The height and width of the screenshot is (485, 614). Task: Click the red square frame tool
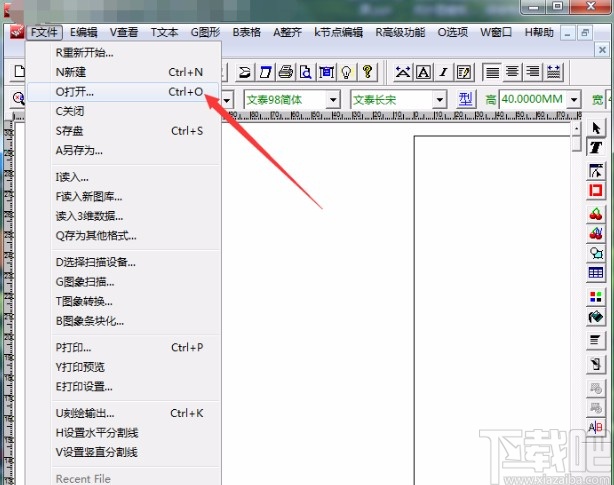coord(596,191)
